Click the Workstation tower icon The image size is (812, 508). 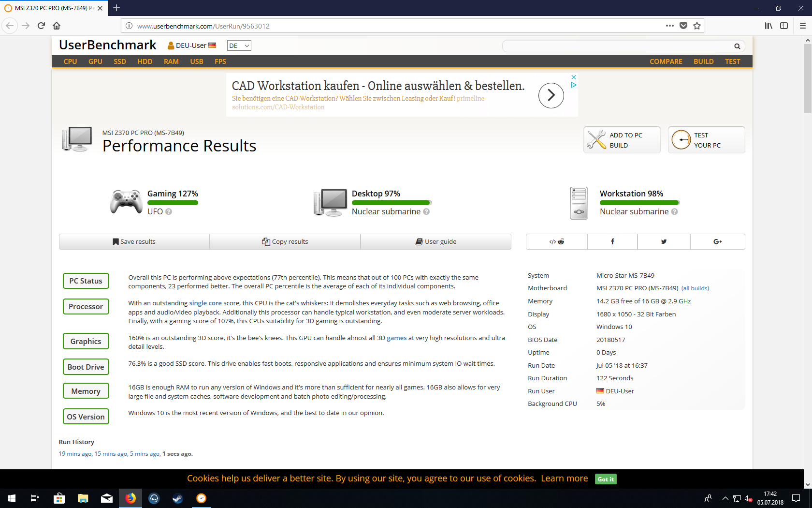(x=579, y=203)
